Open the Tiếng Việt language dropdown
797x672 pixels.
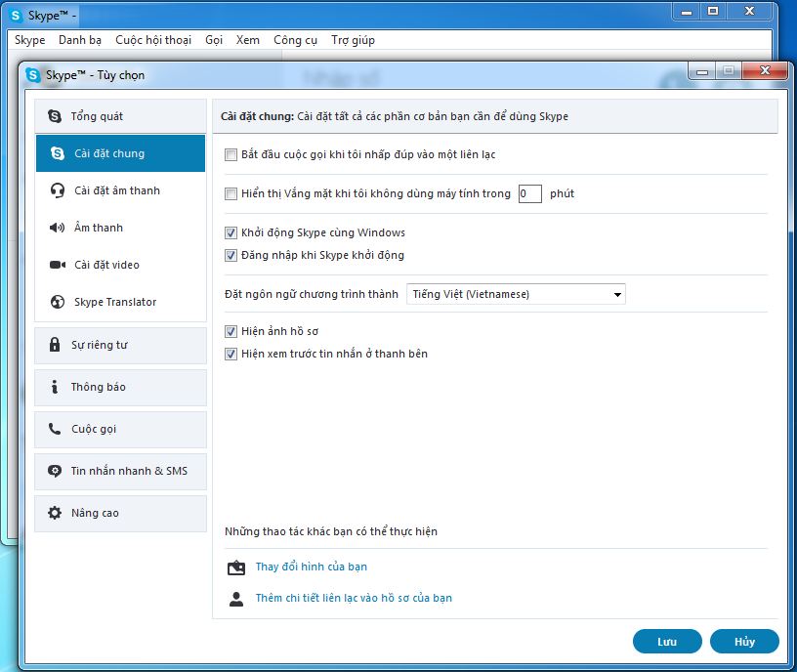pyautogui.click(x=516, y=294)
